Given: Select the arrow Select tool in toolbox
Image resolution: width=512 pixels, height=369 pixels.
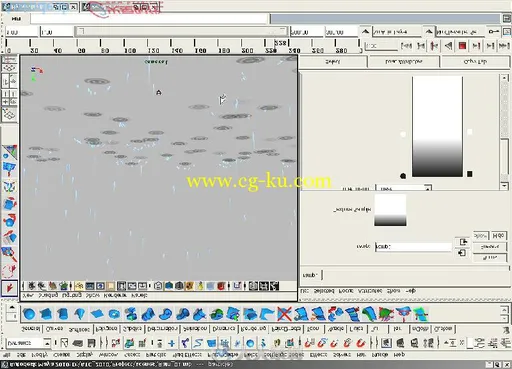Looking at the screenshot, I should point(9,287).
